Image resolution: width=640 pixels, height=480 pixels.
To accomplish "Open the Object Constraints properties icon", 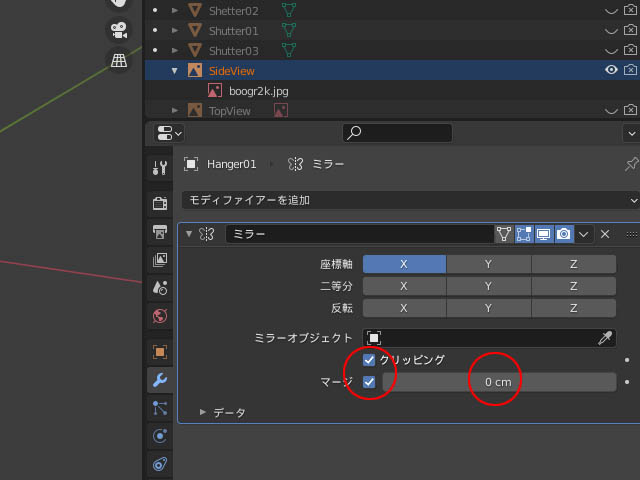I will (160, 464).
